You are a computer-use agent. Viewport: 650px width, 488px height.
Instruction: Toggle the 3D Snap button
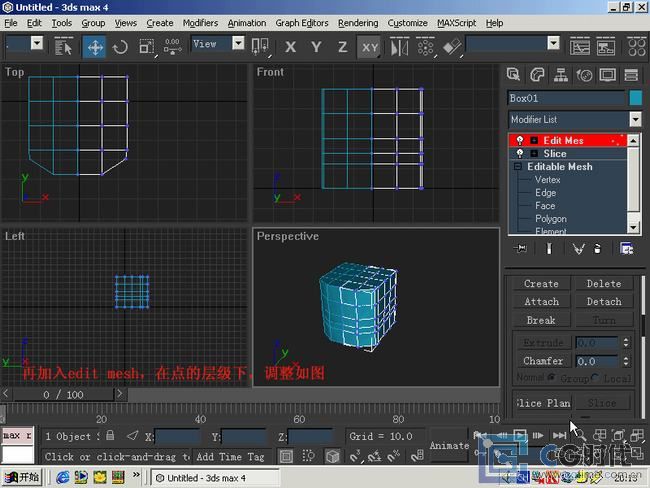(355, 456)
